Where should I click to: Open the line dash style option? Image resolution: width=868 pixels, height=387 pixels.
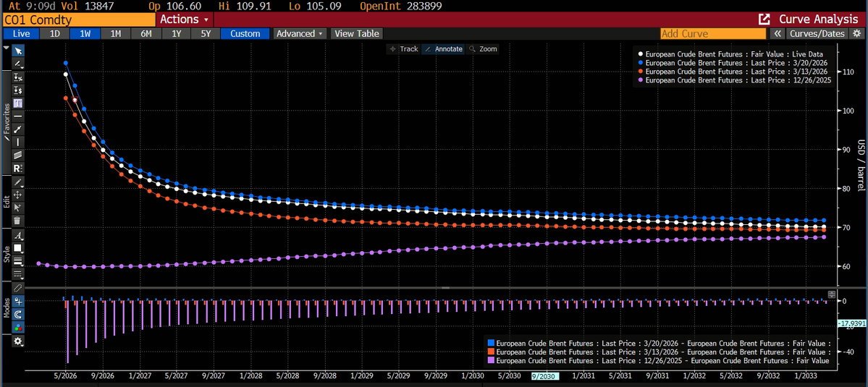click(17, 273)
